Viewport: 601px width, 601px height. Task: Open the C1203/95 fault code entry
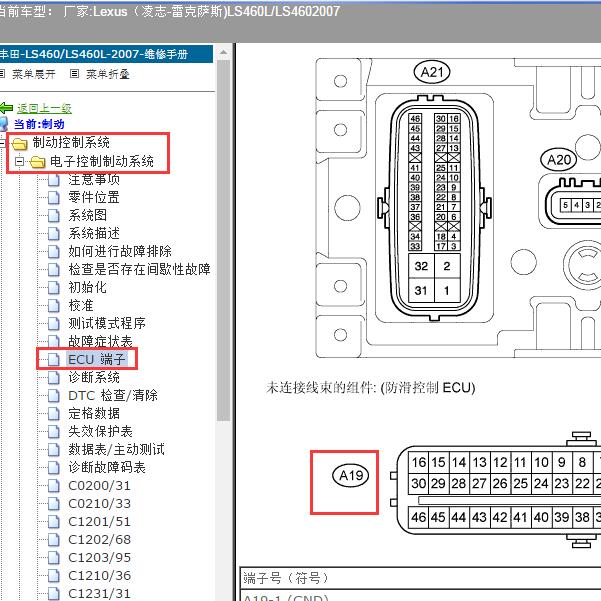click(x=100, y=558)
